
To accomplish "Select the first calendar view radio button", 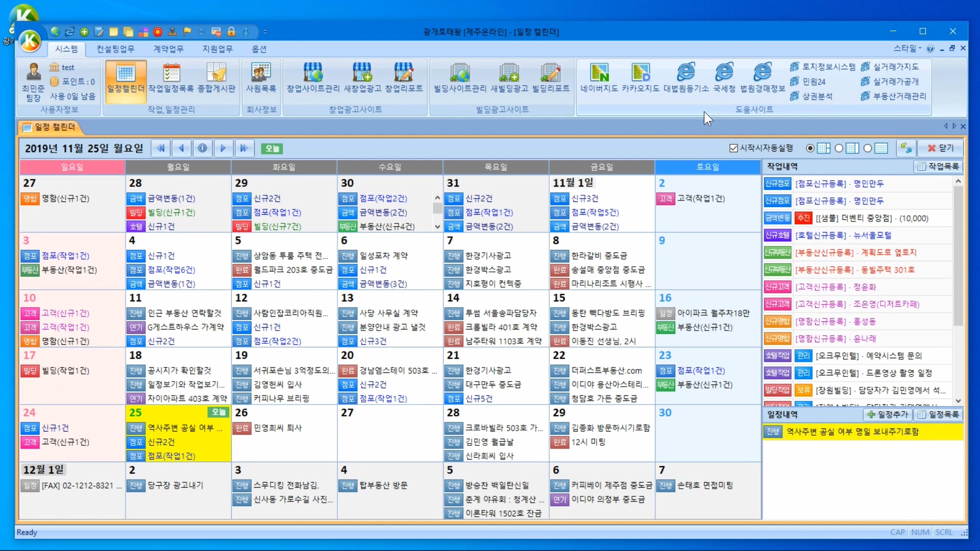I will [x=810, y=148].
